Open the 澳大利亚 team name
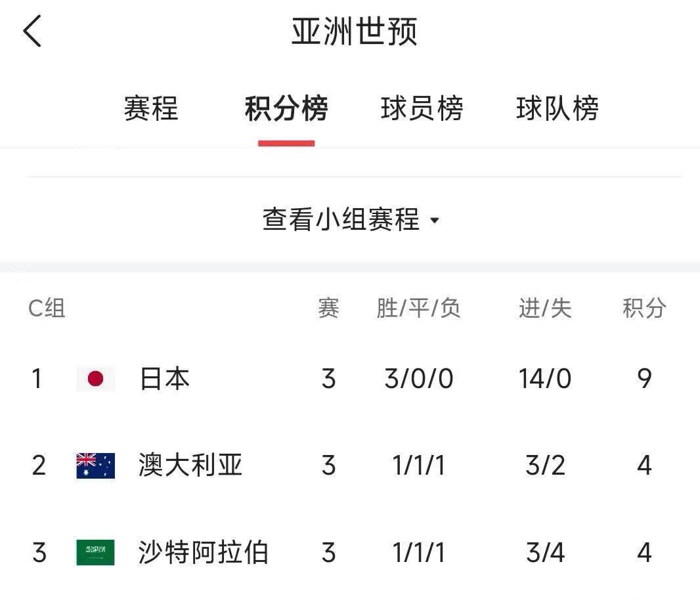 190,465
